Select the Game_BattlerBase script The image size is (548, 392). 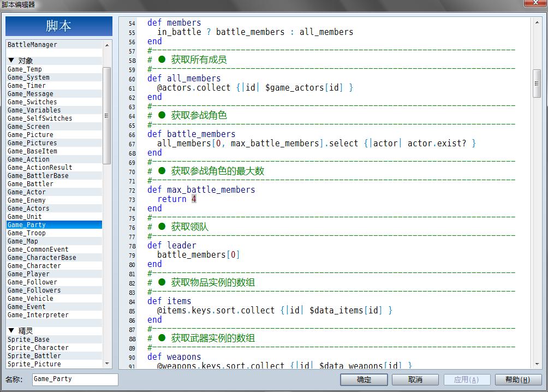pos(54,176)
